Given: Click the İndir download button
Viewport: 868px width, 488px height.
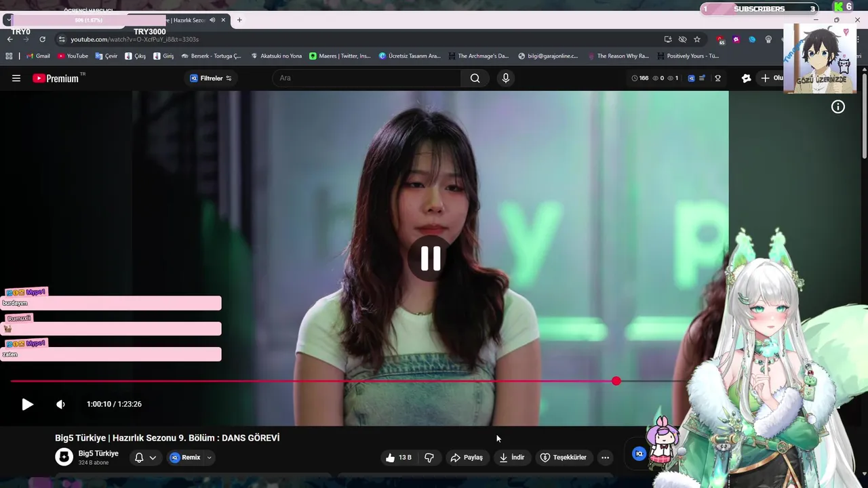Looking at the screenshot, I should [x=512, y=457].
